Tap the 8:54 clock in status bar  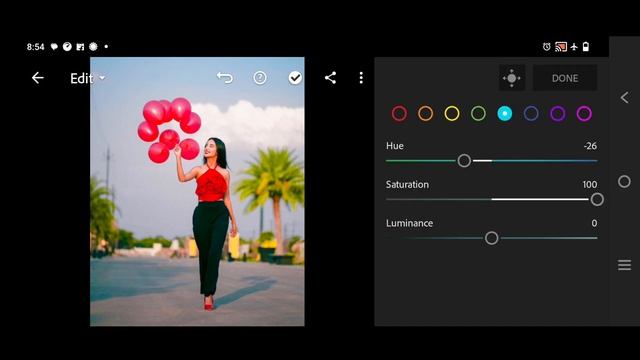pos(36,47)
